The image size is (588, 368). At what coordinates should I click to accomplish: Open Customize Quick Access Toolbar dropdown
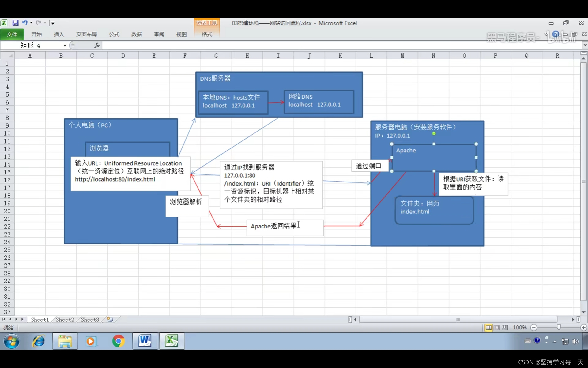tap(53, 23)
